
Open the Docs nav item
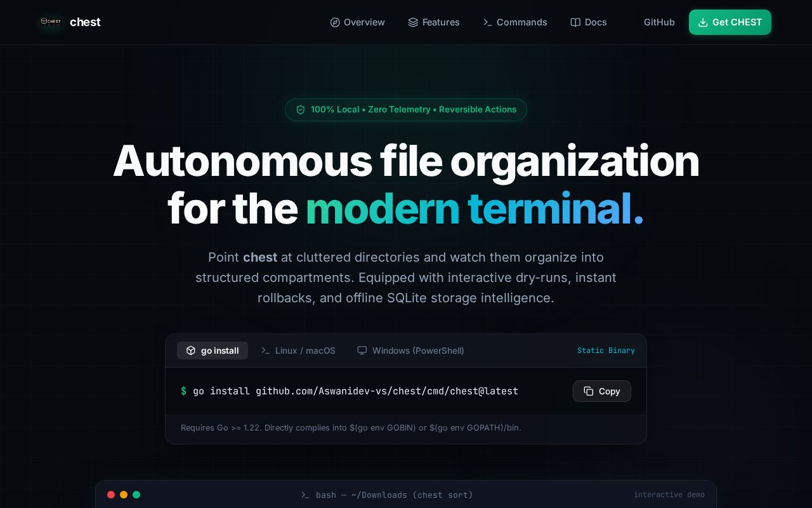tap(589, 22)
